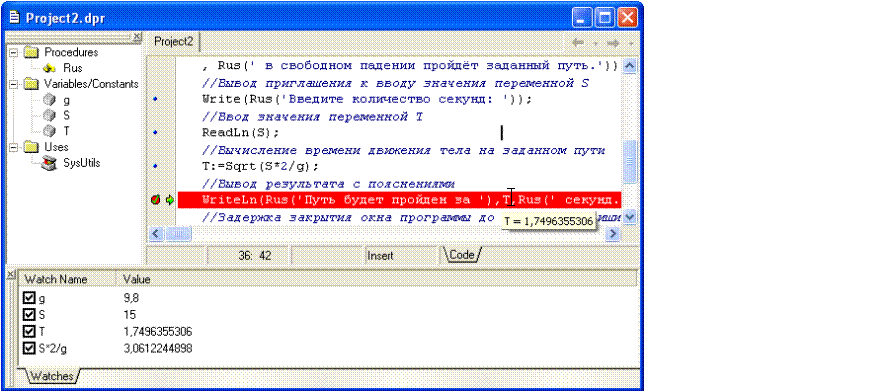This screenshot has height=392, width=881.
Task: Click the forward navigation arrow in editor
Action: pos(613,42)
